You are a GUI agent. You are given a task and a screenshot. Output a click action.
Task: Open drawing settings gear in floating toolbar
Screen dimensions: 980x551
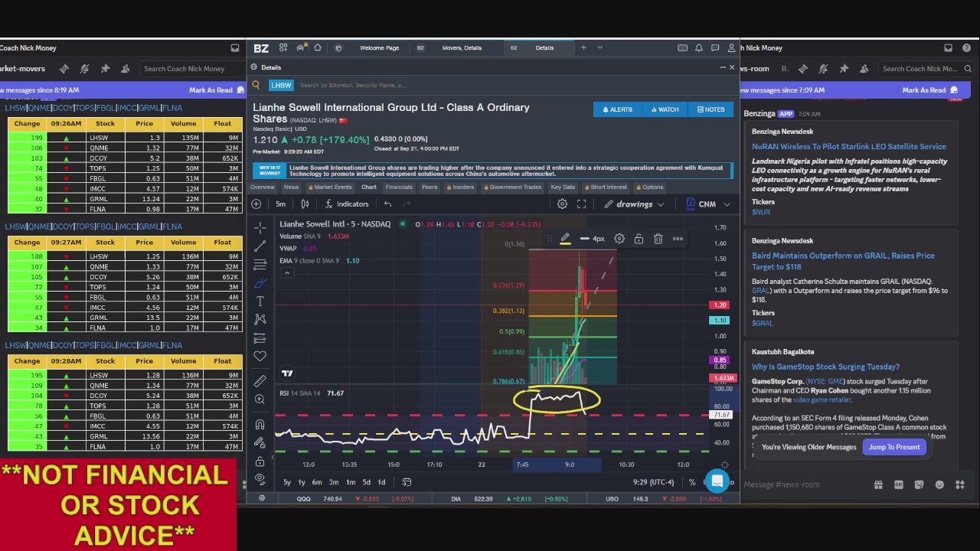pyautogui.click(x=619, y=239)
